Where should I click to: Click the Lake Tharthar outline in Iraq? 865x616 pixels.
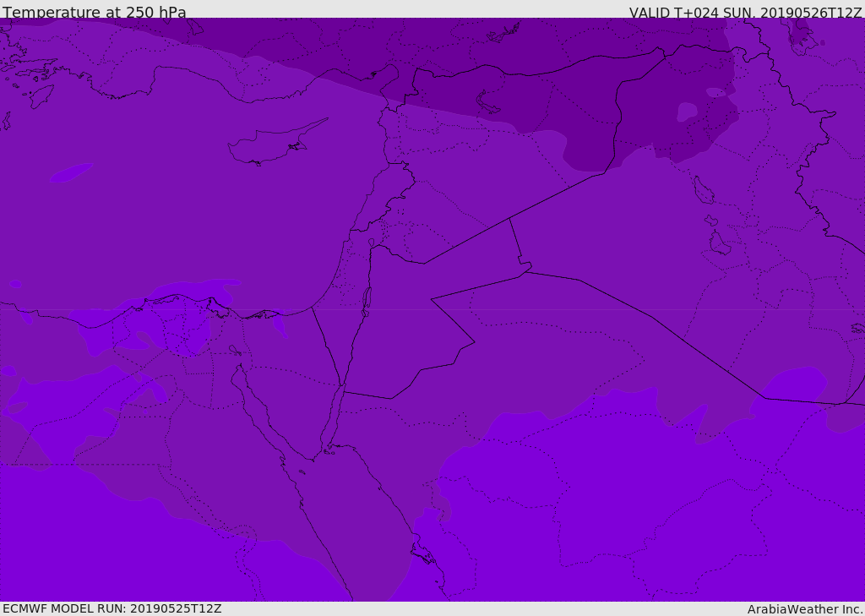[704, 190]
